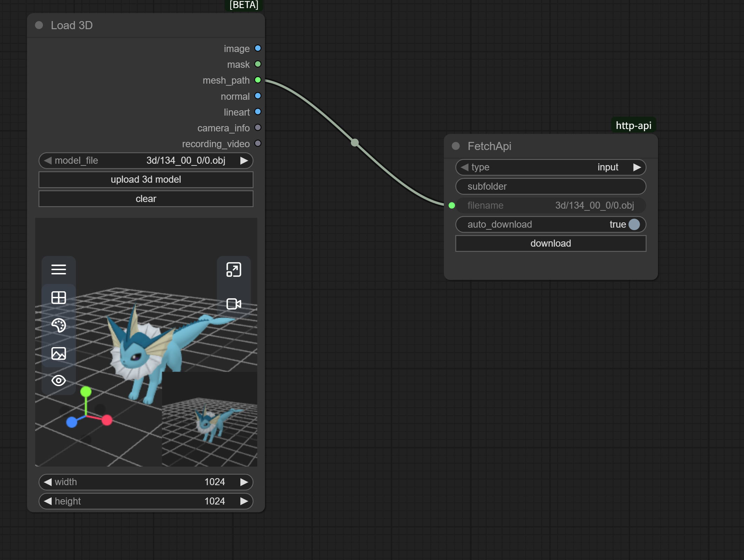The width and height of the screenshot is (744, 560).
Task: Click the FetchApi node title
Action: pyautogui.click(x=489, y=146)
